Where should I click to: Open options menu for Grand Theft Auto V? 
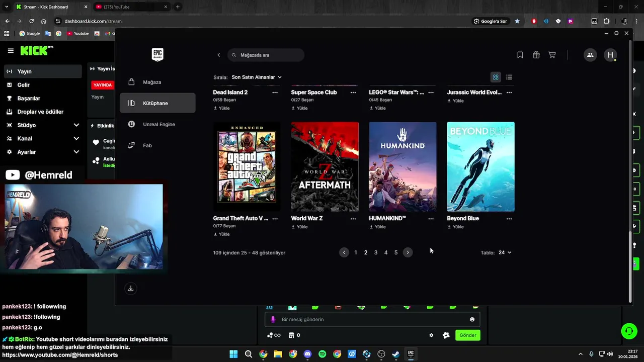275,219
